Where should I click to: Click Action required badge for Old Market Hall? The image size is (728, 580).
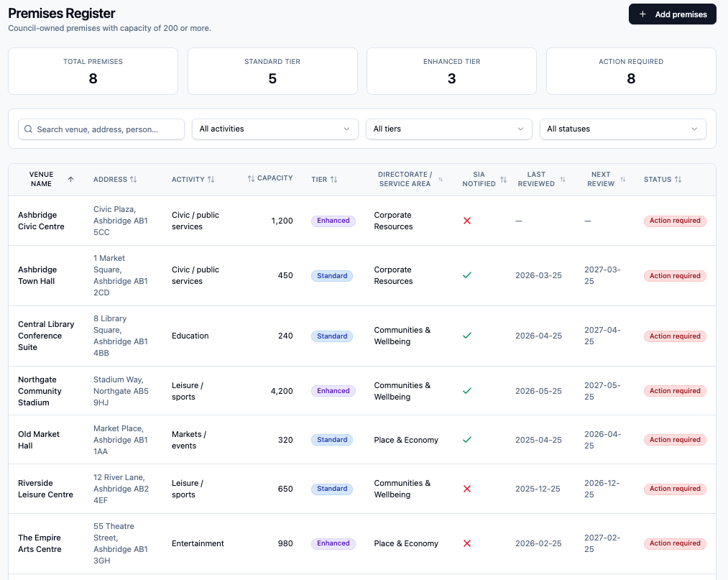(675, 440)
